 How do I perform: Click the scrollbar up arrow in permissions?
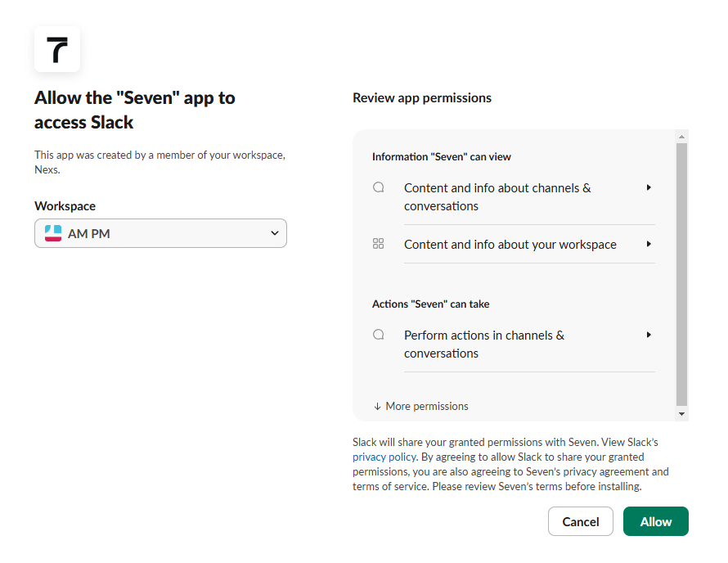682,136
